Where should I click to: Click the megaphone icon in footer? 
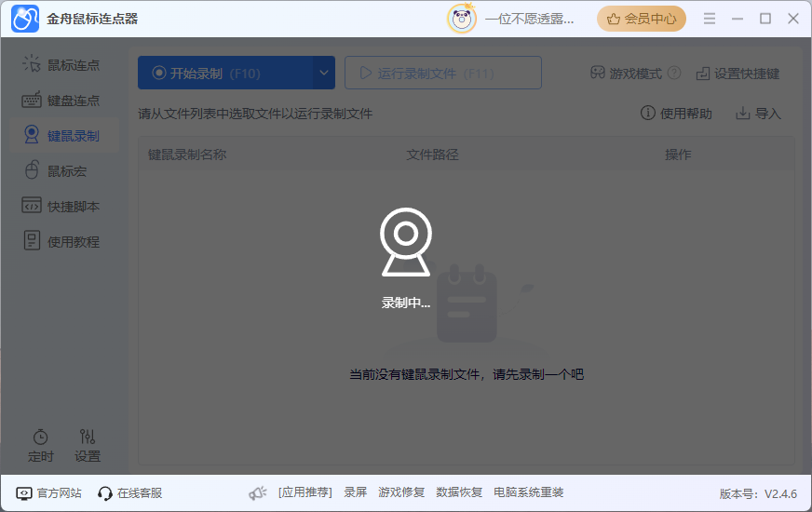click(x=258, y=492)
